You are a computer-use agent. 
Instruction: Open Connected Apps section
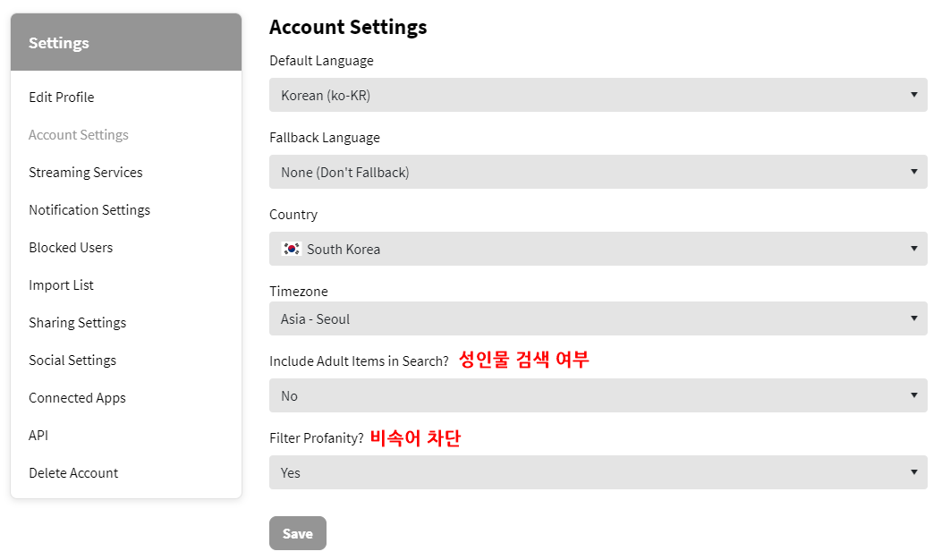(x=77, y=397)
